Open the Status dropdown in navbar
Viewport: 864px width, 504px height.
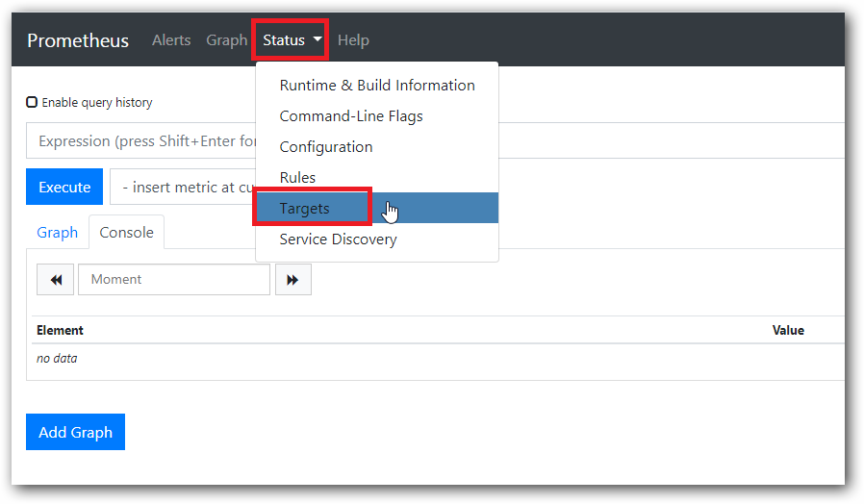coord(290,40)
